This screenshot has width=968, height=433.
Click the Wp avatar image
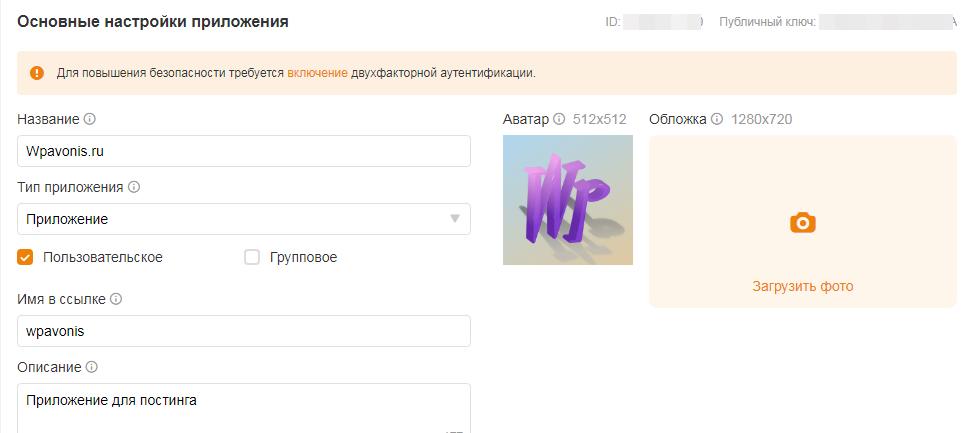pos(568,200)
